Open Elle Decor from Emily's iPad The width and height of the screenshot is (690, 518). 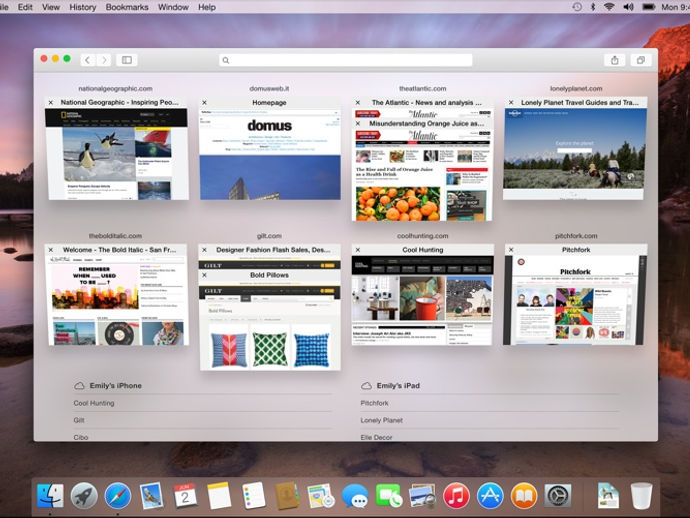coord(376,437)
